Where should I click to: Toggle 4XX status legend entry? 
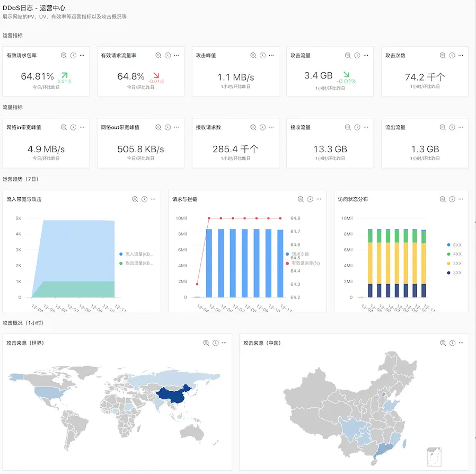(454, 254)
